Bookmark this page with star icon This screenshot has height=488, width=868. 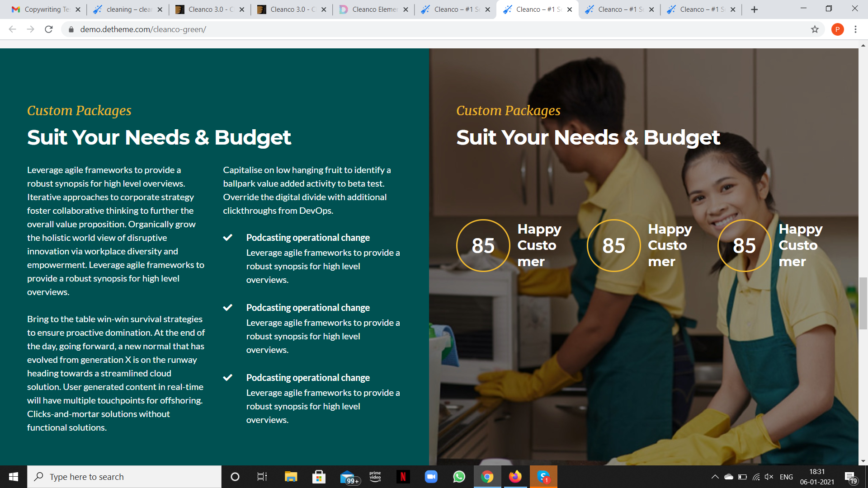pyautogui.click(x=815, y=29)
